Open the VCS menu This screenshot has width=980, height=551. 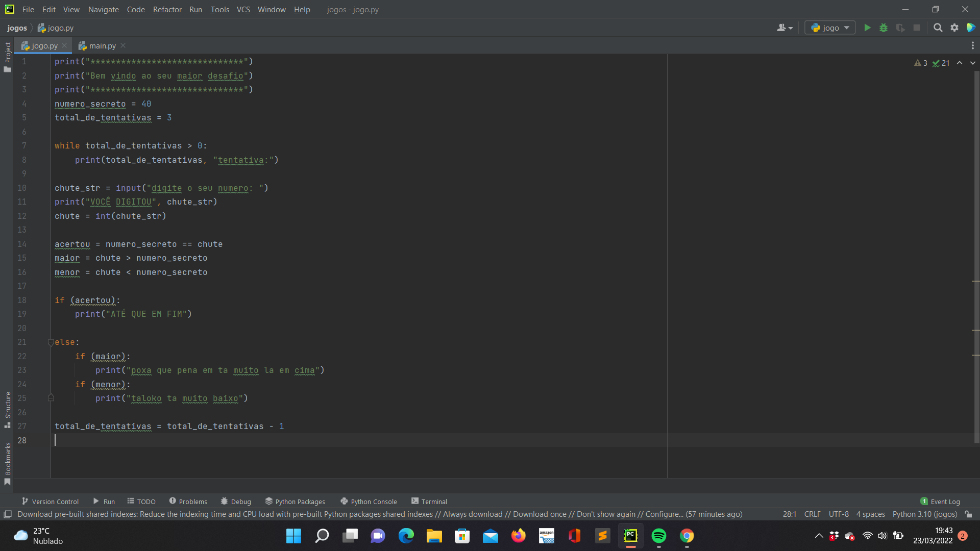tap(243, 10)
